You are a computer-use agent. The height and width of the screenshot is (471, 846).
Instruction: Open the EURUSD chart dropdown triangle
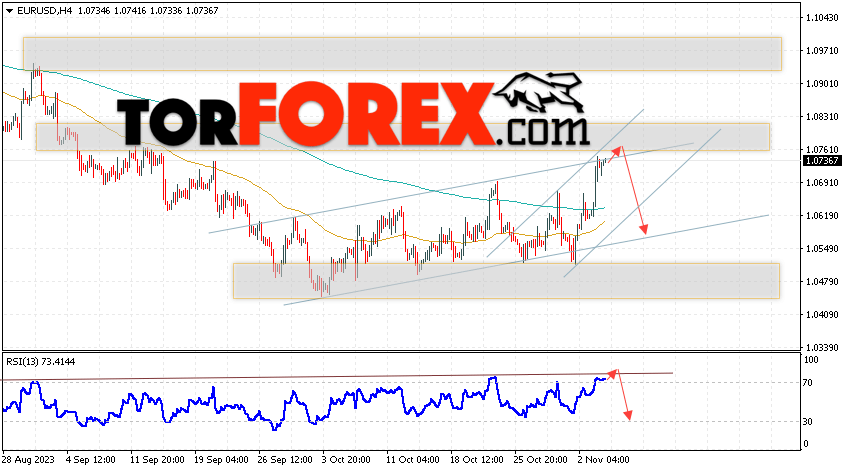tap(9, 11)
